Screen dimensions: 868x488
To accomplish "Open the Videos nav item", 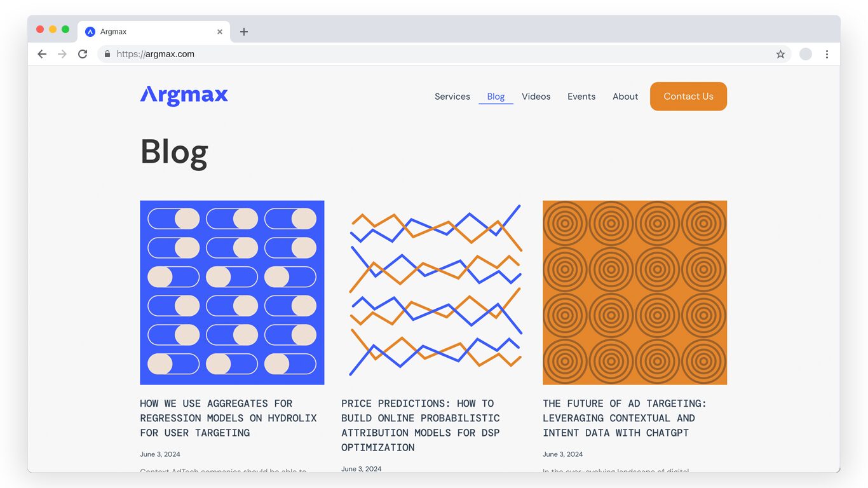I will pos(536,97).
